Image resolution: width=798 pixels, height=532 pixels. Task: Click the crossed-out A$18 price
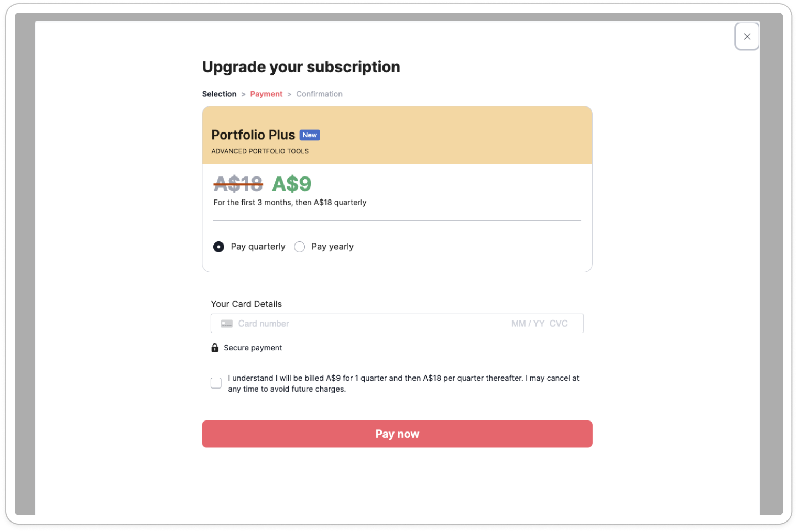click(238, 184)
